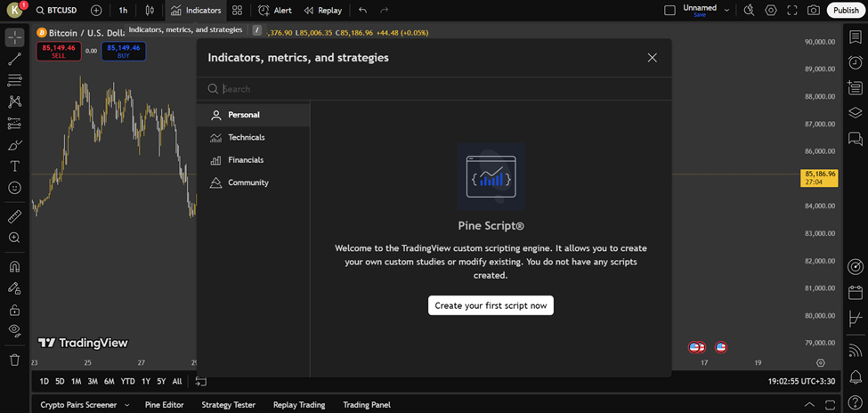
Task: Open the calendar panel in sidebar
Action: pyautogui.click(x=856, y=292)
